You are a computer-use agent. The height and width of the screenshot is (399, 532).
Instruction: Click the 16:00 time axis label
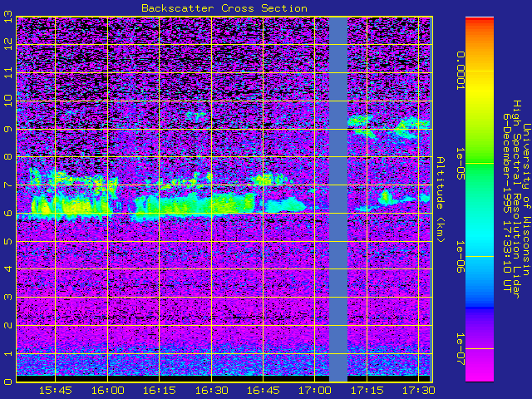pyautogui.click(x=107, y=391)
